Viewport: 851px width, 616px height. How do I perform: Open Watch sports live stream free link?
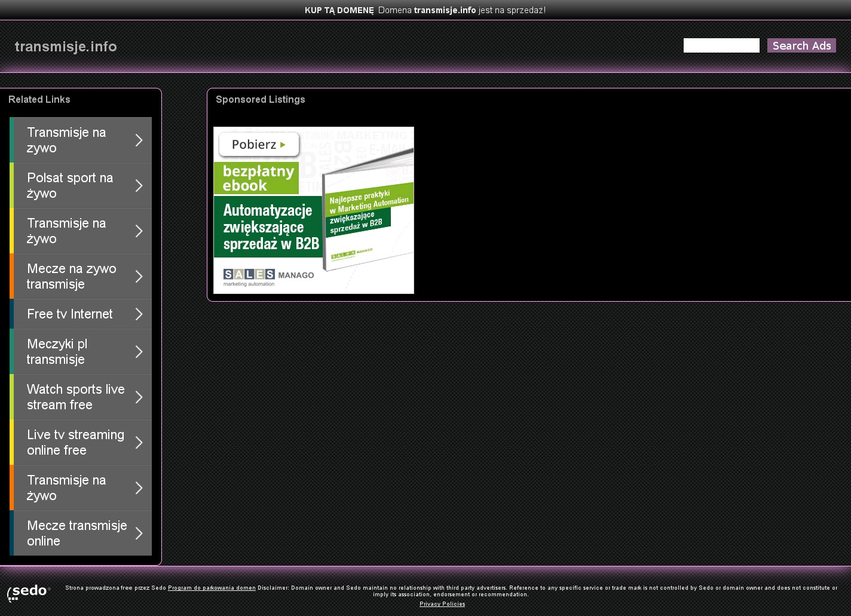75,397
